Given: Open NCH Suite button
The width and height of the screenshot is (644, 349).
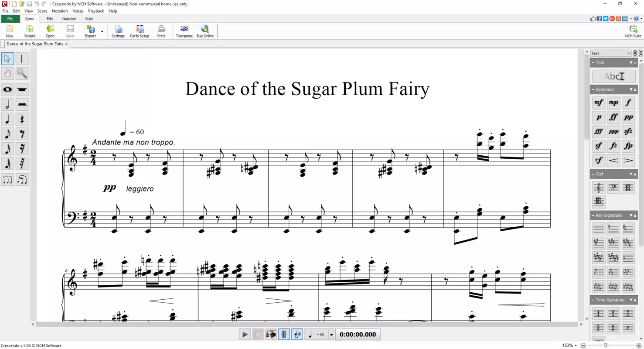Looking at the screenshot, I should (x=633, y=31).
